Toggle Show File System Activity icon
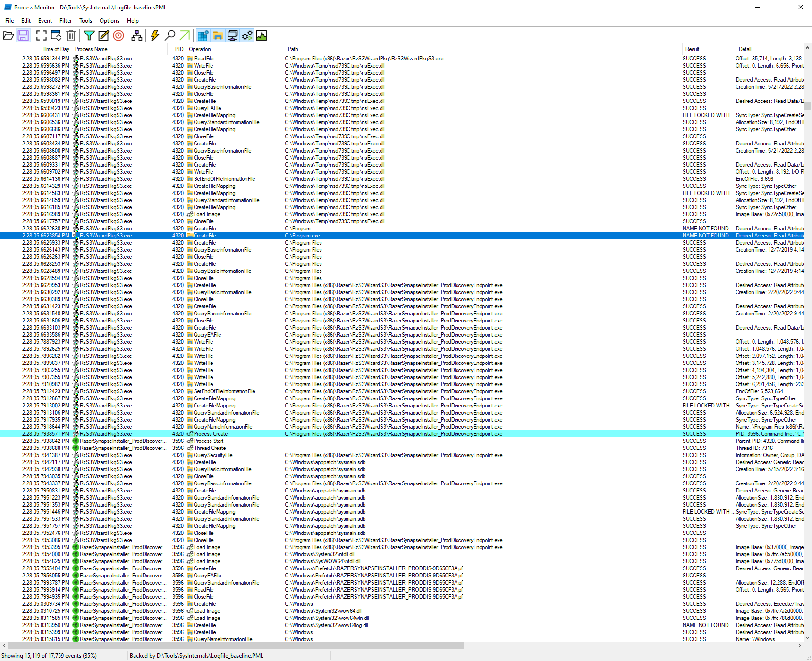The height and width of the screenshot is (661, 812). click(x=218, y=35)
